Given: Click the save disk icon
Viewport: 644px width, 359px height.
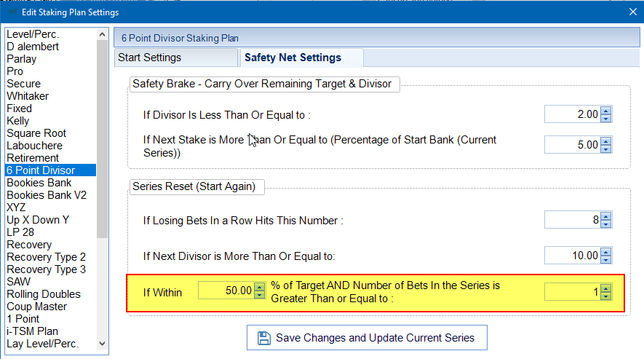Looking at the screenshot, I should coord(264,338).
